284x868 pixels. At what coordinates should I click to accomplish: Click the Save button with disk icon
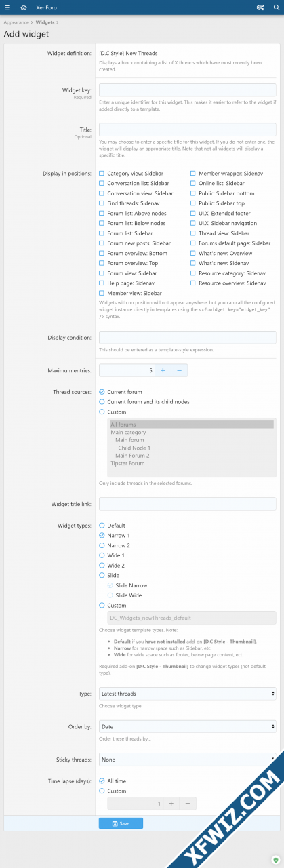click(121, 823)
